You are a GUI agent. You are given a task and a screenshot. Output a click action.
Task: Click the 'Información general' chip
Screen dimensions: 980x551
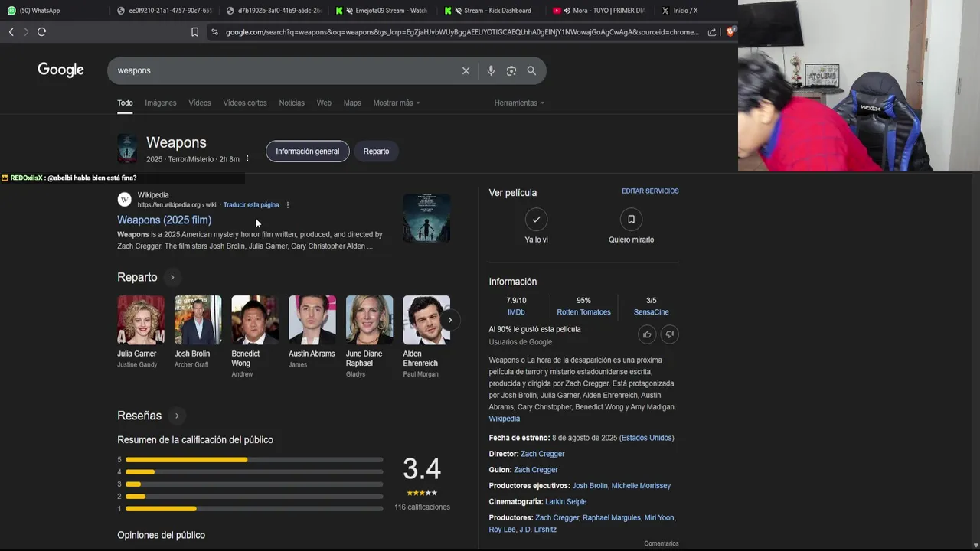pyautogui.click(x=308, y=152)
